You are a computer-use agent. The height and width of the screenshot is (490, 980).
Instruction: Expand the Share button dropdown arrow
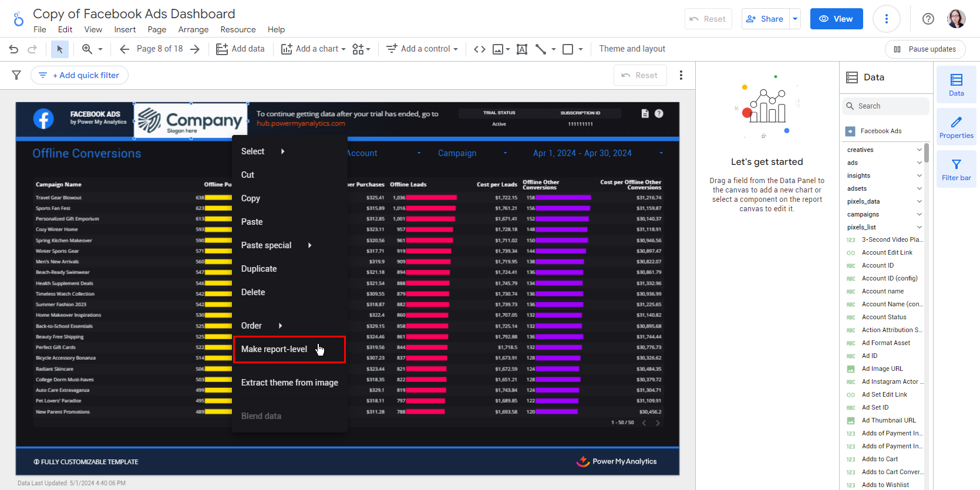pyautogui.click(x=795, y=19)
